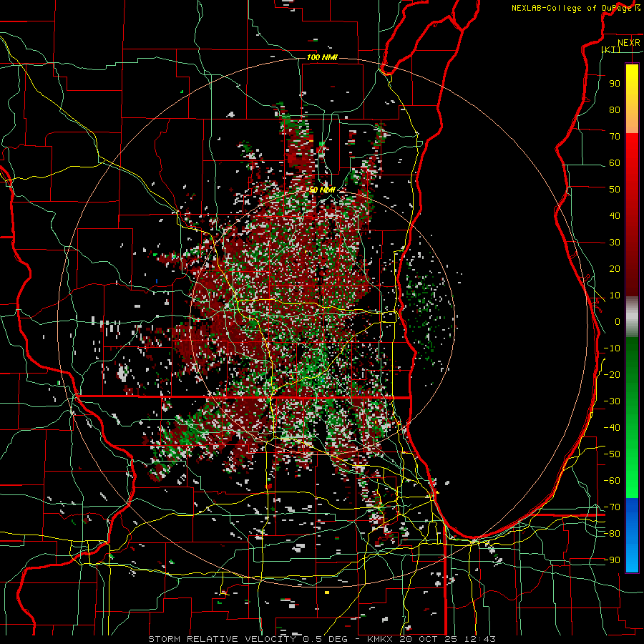This screenshot has height=644, width=644.
Task: Click the 30 value on velocity scale
Action: [615, 243]
